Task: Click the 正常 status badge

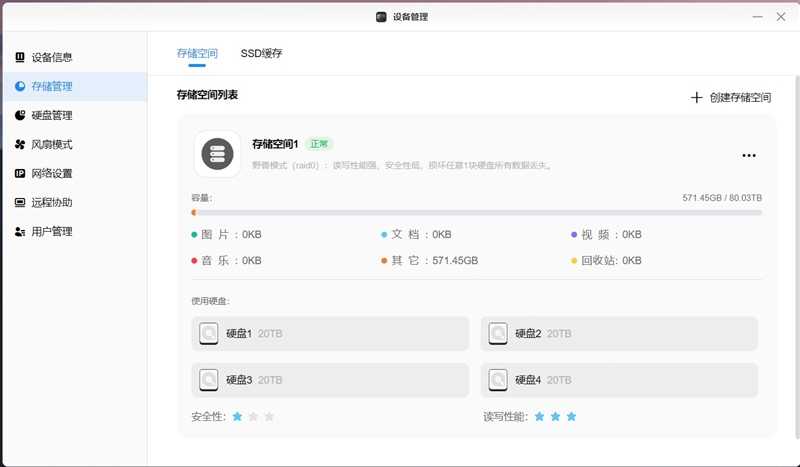Action: click(x=319, y=144)
